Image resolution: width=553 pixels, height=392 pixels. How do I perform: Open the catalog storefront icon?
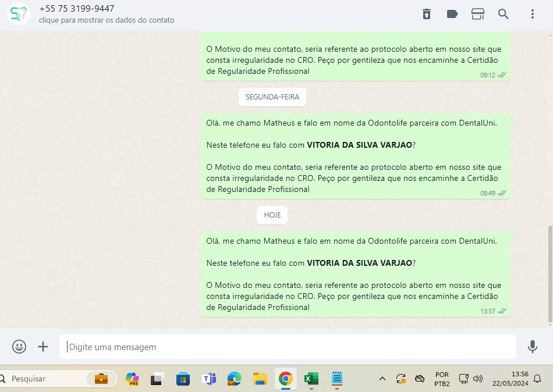[478, 14]
